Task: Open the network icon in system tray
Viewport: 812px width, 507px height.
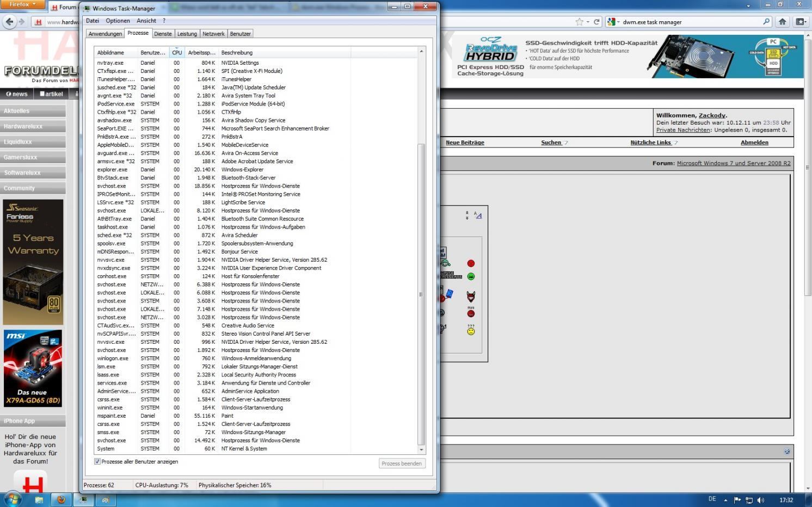Action: click(x=749, y=500)
